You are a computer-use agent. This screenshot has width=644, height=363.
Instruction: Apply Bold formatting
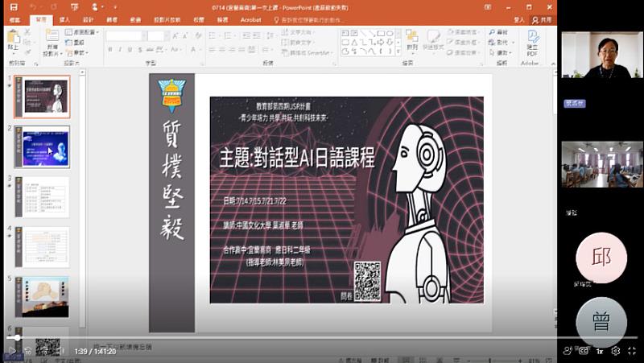[110, 50]
